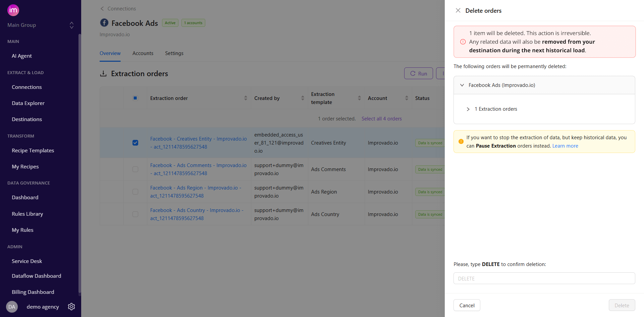Close the Delete orders panel
Image resolution: width=644 pixels, height=317 pixels.
pos(458,10)
